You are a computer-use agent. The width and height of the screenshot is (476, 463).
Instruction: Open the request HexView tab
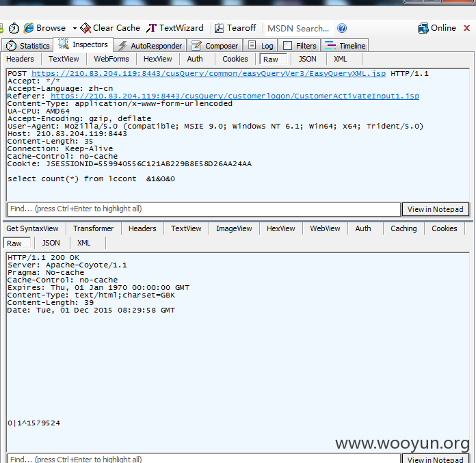(157, 59)
